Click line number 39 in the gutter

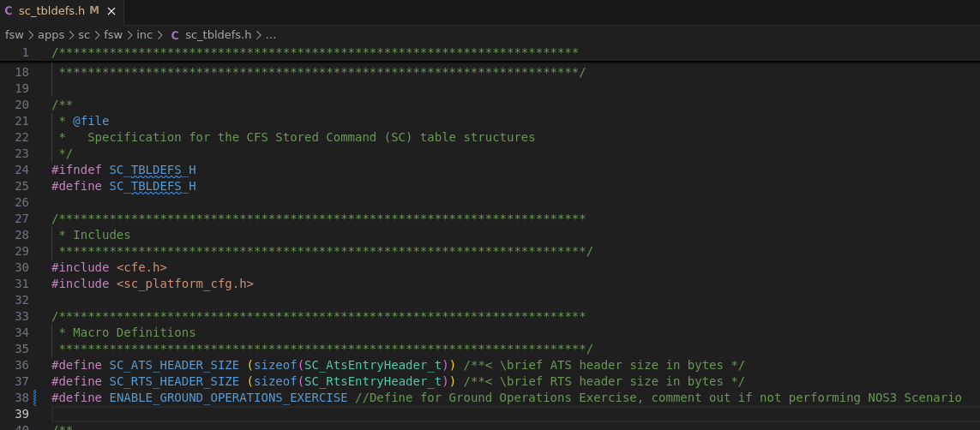pos(22,414)
